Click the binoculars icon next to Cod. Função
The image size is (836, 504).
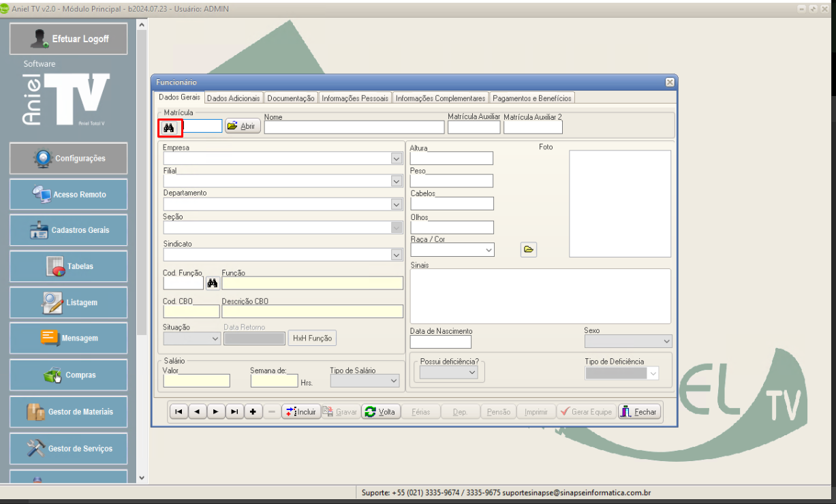(212, 283)
